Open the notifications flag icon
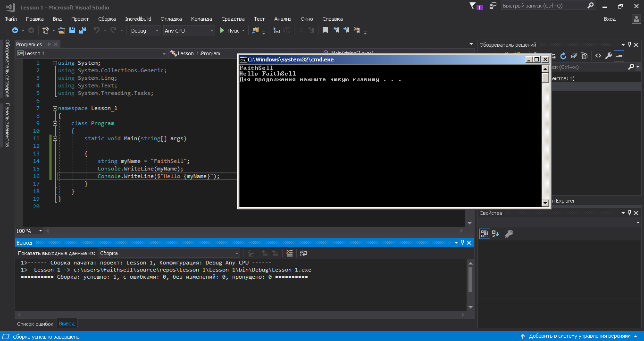The image size is (644, 341). pyautogui.click(x=473, y=6)
